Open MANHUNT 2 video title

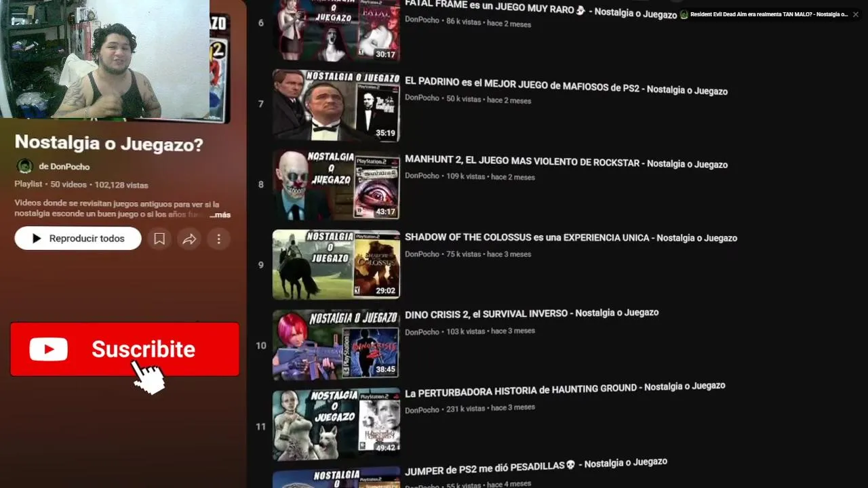click(x=566, y=163)
